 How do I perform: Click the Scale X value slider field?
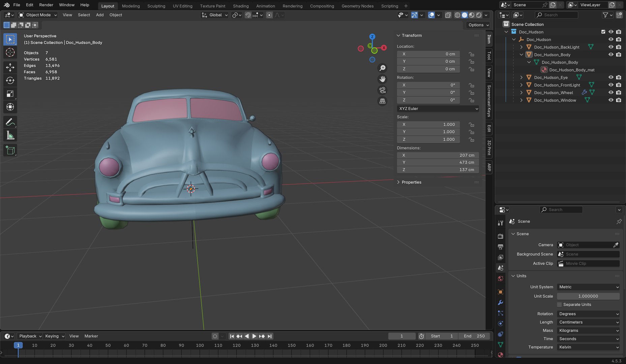[428, 125]
